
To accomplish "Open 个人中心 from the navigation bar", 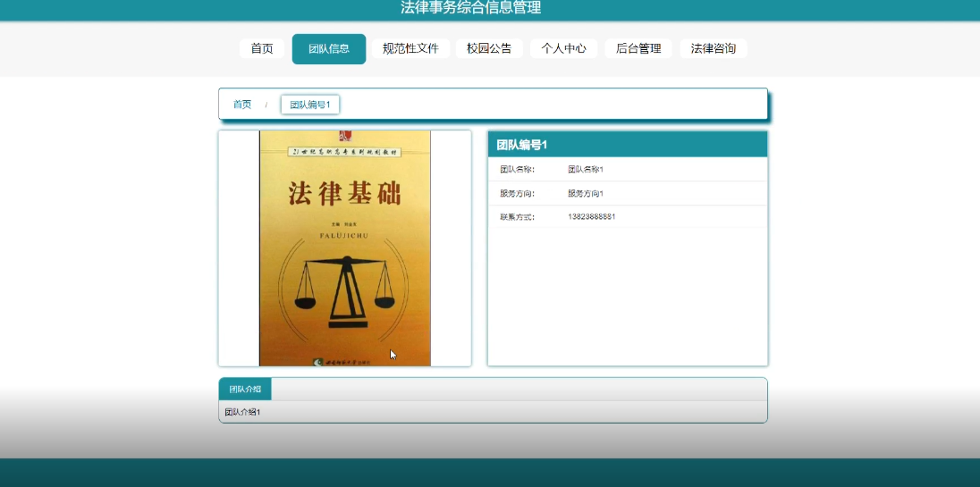I will (x=563, y=48).
